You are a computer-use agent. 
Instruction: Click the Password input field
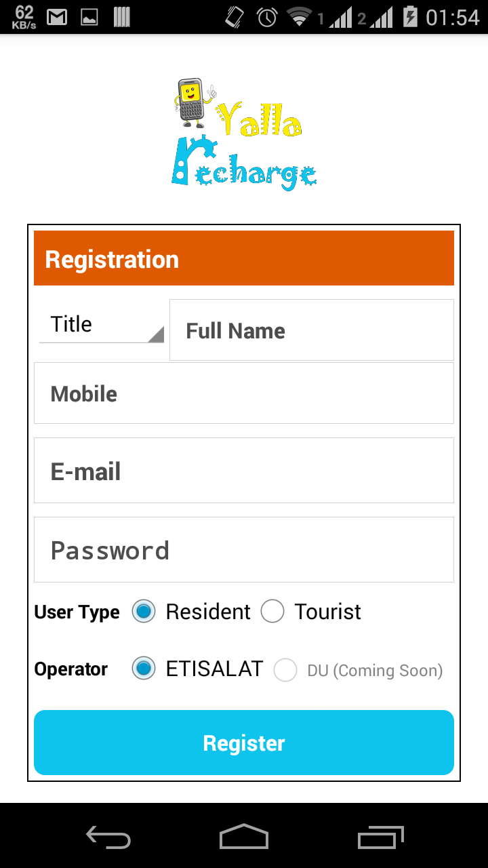pyautogui.click(x=244, y=550)
